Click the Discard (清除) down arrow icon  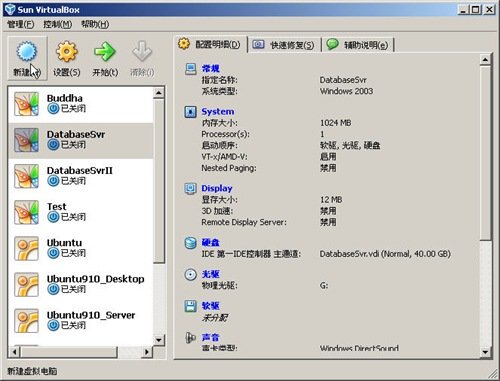(x=142, y=51)
